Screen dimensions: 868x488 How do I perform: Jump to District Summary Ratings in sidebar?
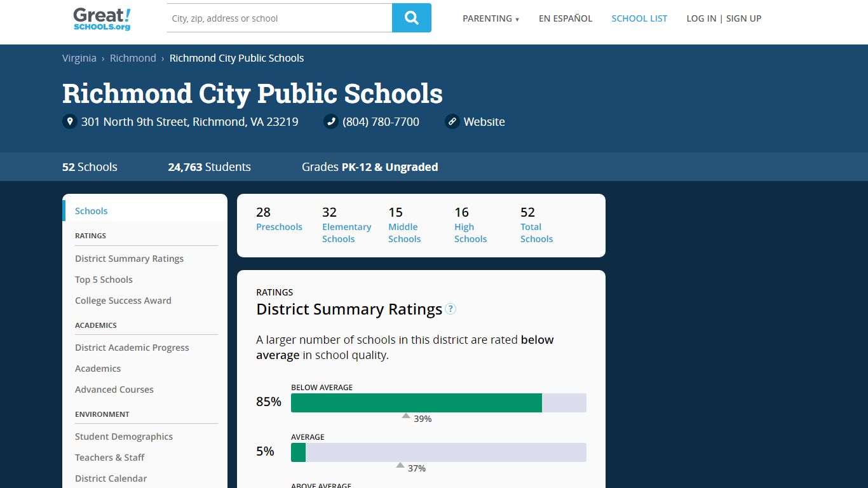point(129,259)
